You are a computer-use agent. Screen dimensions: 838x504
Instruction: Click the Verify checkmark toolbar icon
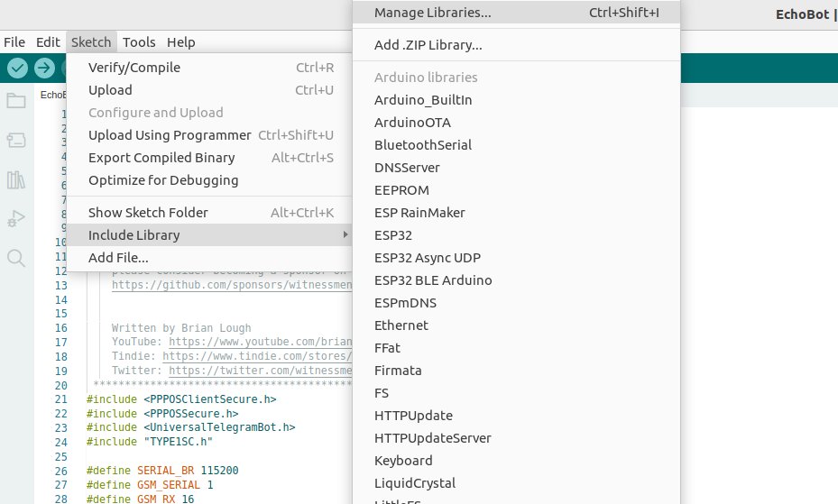click(x=18, y=68)
